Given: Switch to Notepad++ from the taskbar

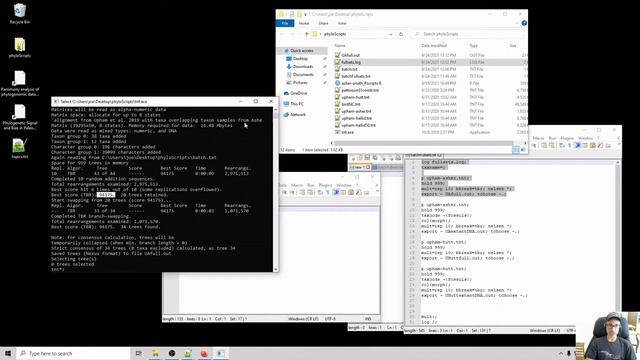Looking at the screenshot, I should click(x=188, y=353).
